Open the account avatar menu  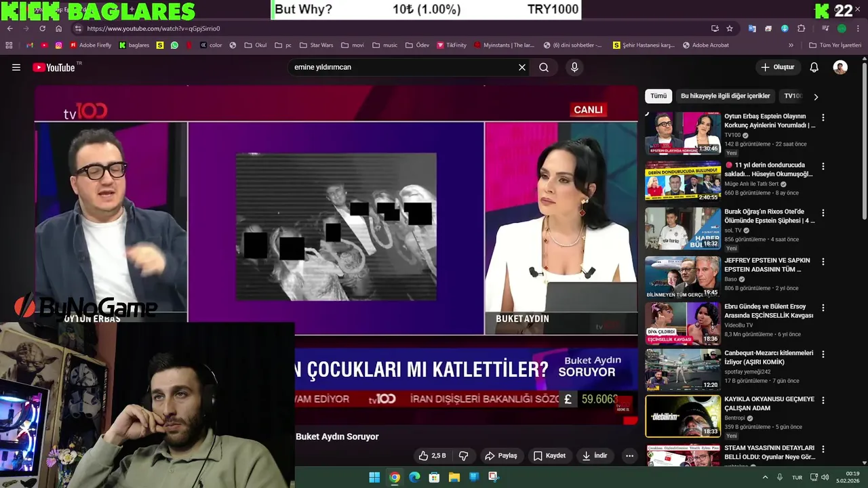840,67
